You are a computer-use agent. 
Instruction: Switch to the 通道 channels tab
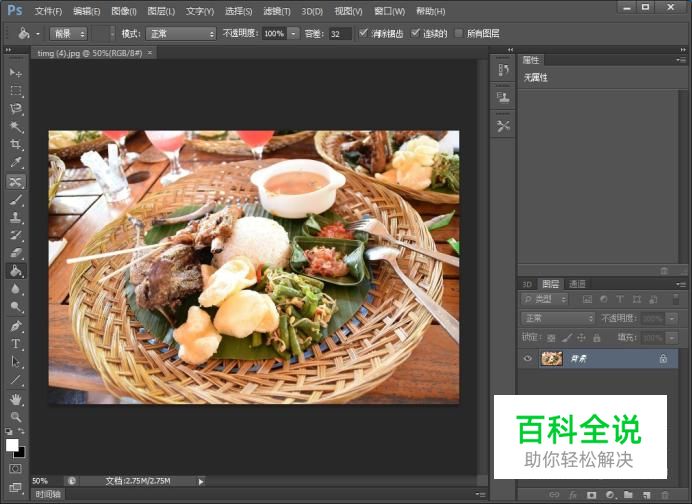coord(577,284)
